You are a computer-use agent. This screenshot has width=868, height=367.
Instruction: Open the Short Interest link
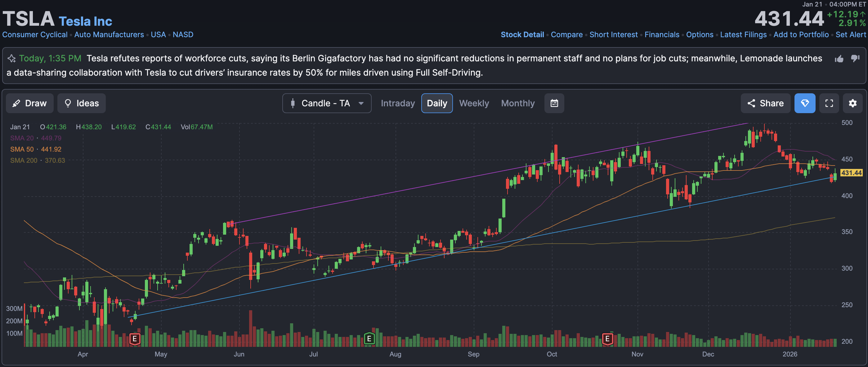[x=613, y=35]
